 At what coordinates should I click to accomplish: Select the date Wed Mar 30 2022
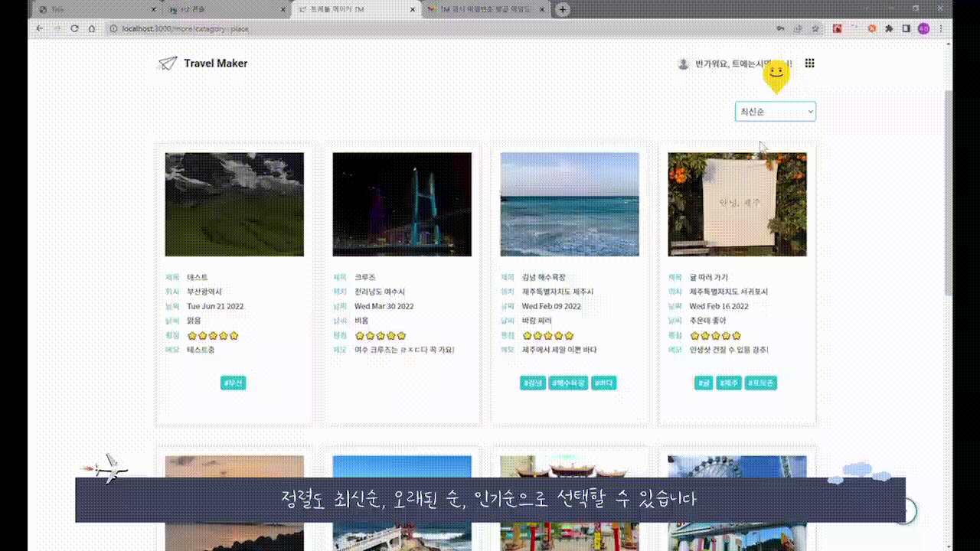384,306
